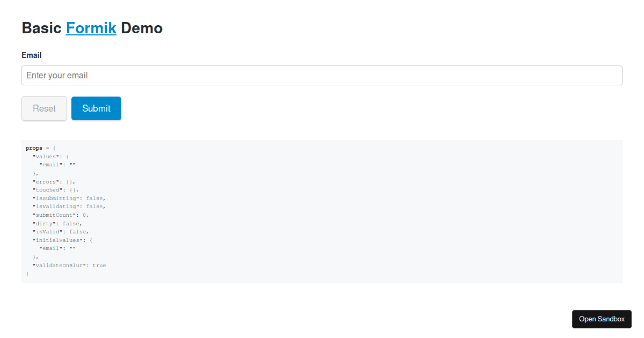Open the Formik hyperlink in the heading

coord(91,28)
